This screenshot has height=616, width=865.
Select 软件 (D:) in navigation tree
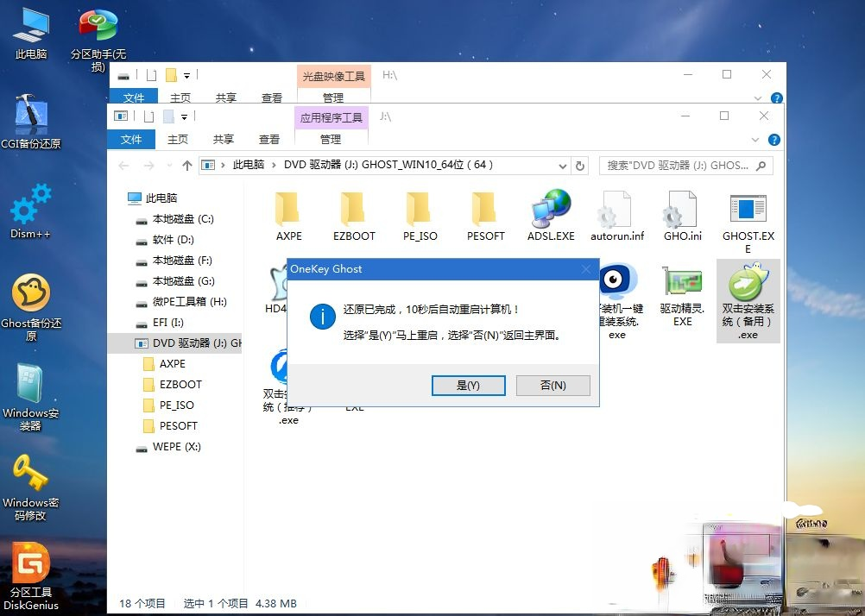tap(165, 239)
